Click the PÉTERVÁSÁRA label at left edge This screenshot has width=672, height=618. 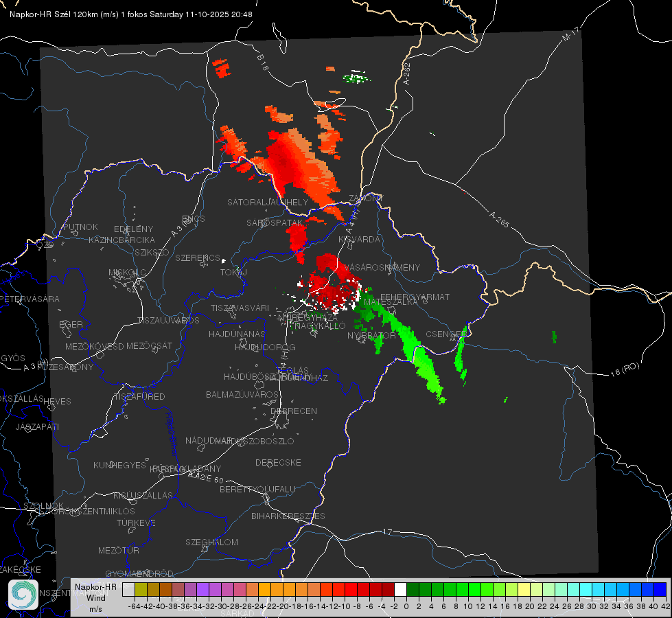[x=30, y=299]
